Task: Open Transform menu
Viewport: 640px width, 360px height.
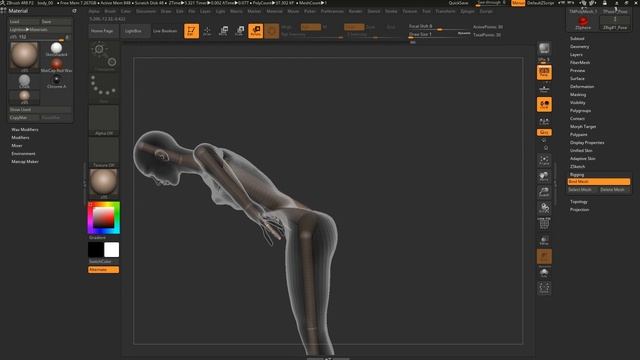Action: [x=445, y=11]
